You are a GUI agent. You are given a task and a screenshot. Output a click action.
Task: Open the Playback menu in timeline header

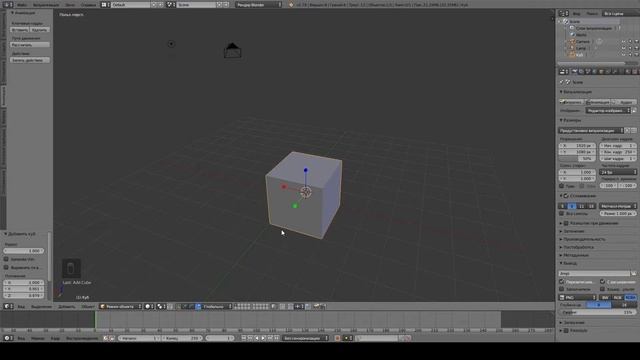pos(82,338)
